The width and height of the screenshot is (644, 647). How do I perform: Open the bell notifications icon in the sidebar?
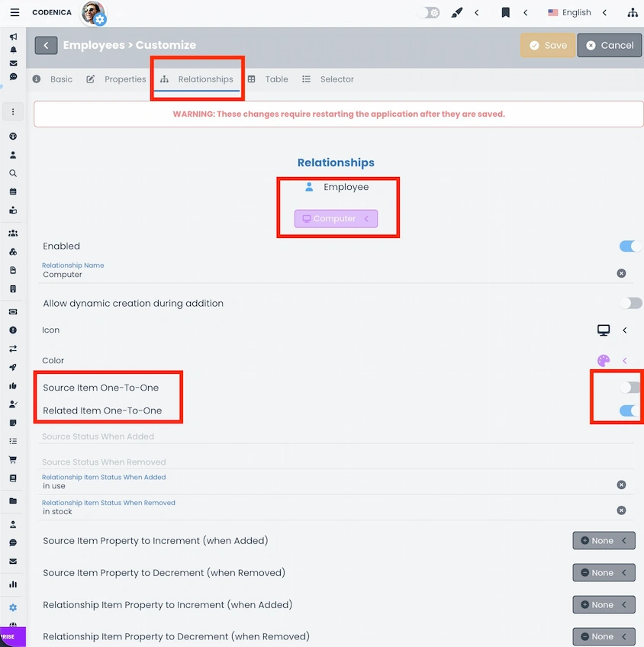(12, 50)
